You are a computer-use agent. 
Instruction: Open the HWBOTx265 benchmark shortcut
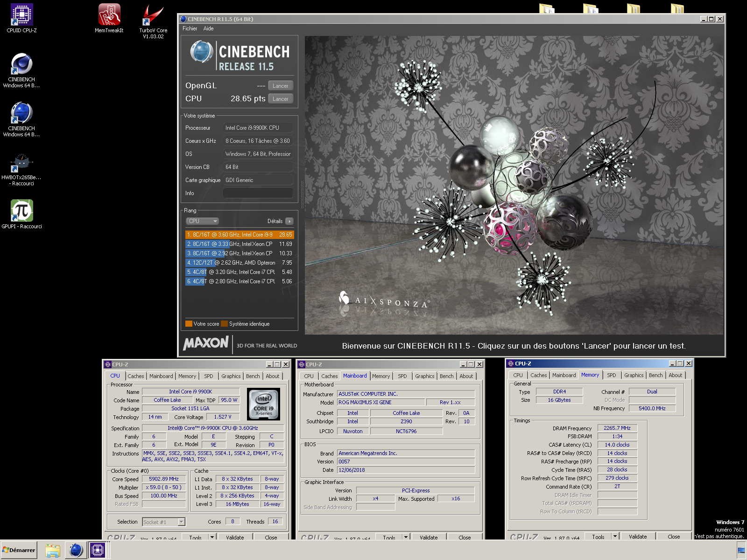pos(21,169)
